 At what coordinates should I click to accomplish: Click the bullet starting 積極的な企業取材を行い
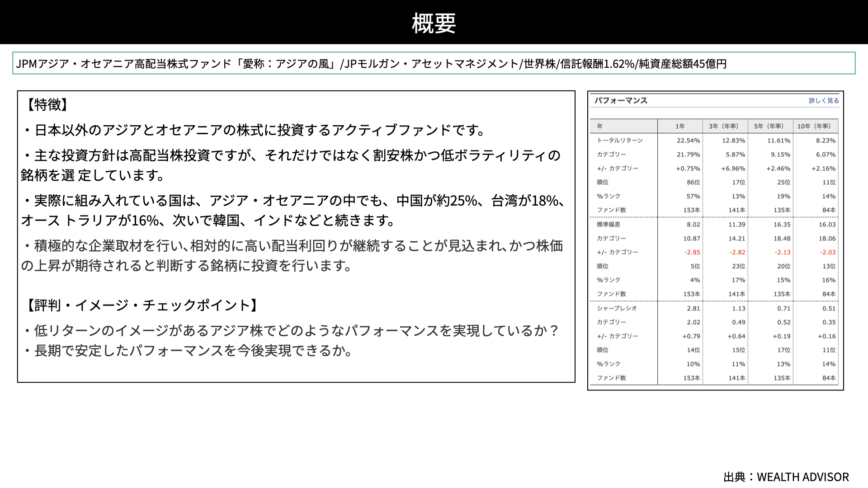coord(292,255)
